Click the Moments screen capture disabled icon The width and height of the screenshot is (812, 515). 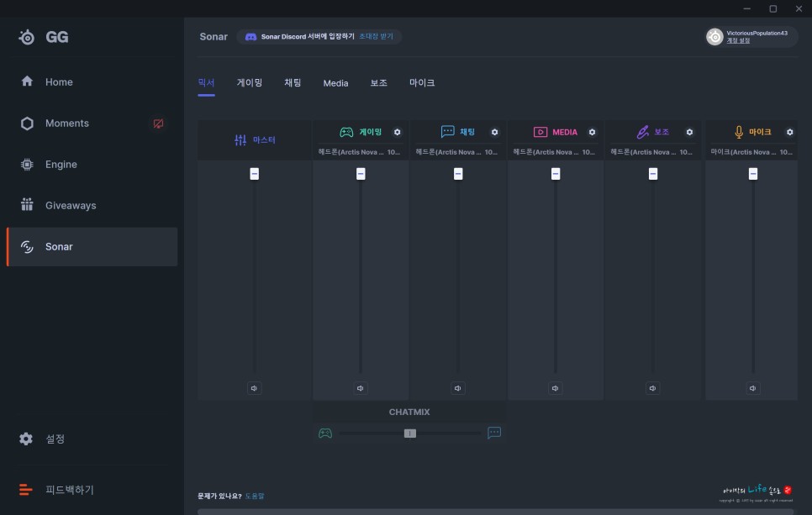(x=158, y=123)
